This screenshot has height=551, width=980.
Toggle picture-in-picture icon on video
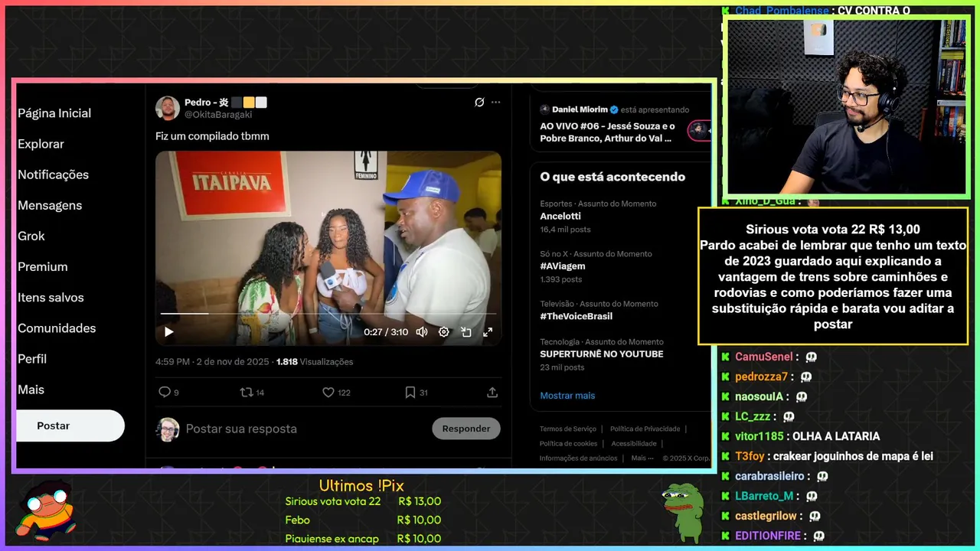[466, 332]
